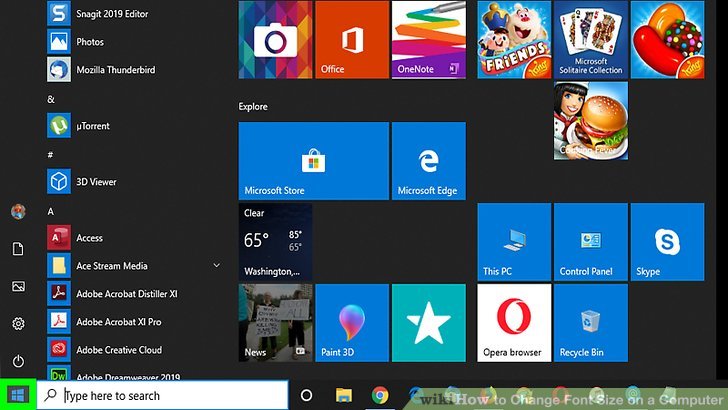Open Cortana circle on the taskbar

306,396
